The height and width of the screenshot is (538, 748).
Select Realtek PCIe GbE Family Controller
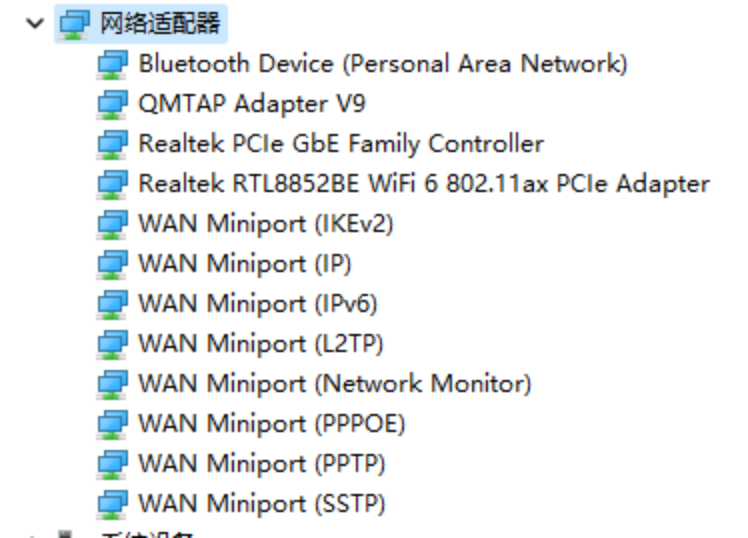click(x=341, y=144)
